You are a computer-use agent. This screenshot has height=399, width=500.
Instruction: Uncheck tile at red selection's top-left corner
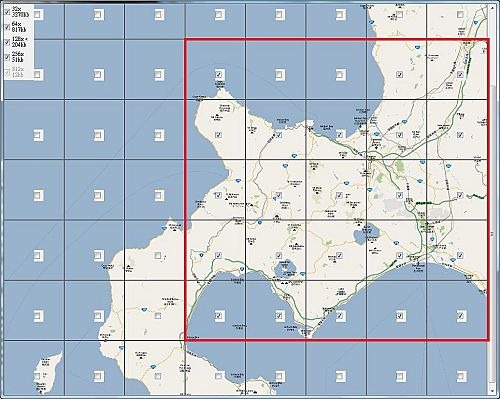(219, 75)
